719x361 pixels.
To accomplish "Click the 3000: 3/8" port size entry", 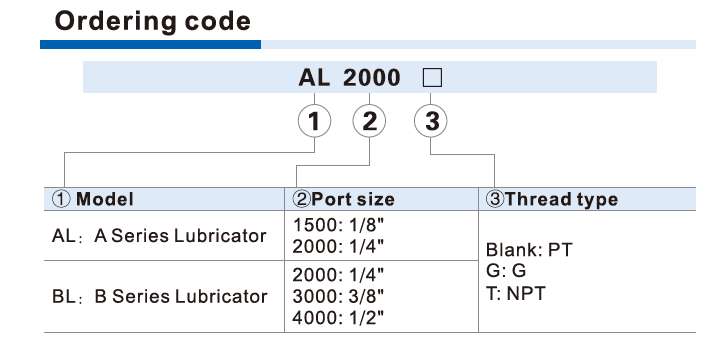I will tap(338, 296).
